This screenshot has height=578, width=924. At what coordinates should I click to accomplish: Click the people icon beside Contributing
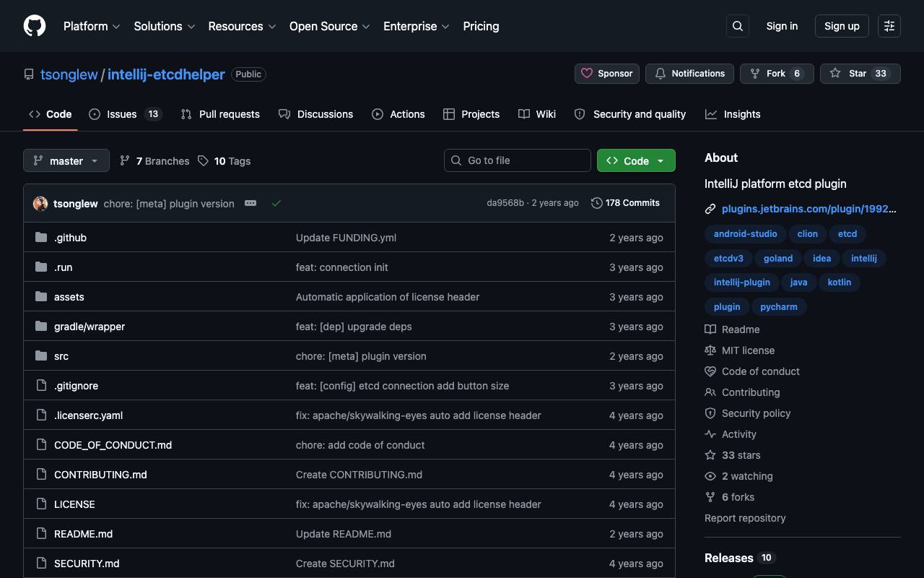(x=710, y=392)
